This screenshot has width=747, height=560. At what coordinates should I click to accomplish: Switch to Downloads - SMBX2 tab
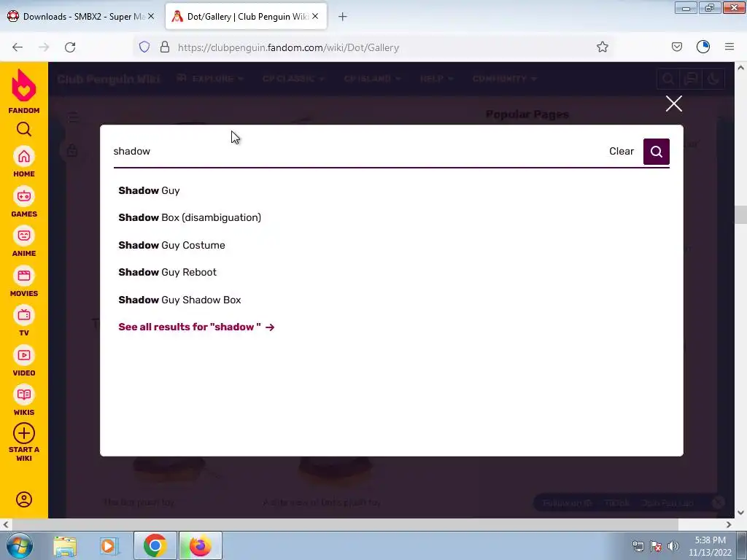[81, 16]
